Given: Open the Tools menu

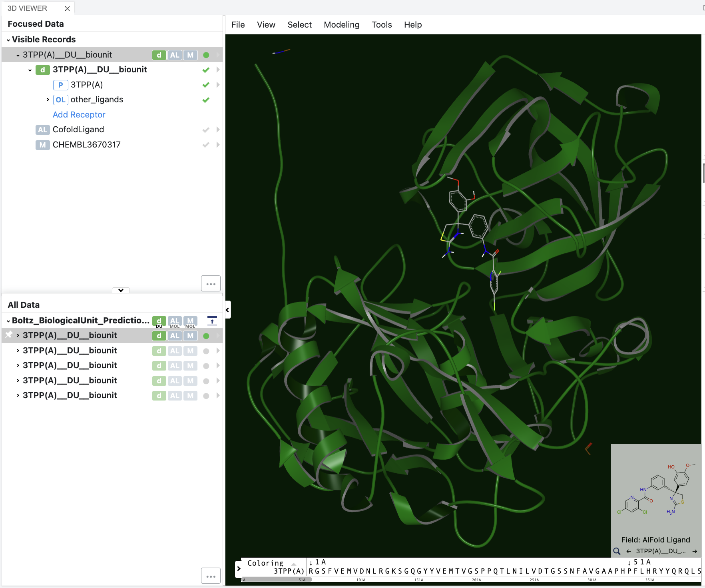Looking at the screenshot, I should click(381, 24).
